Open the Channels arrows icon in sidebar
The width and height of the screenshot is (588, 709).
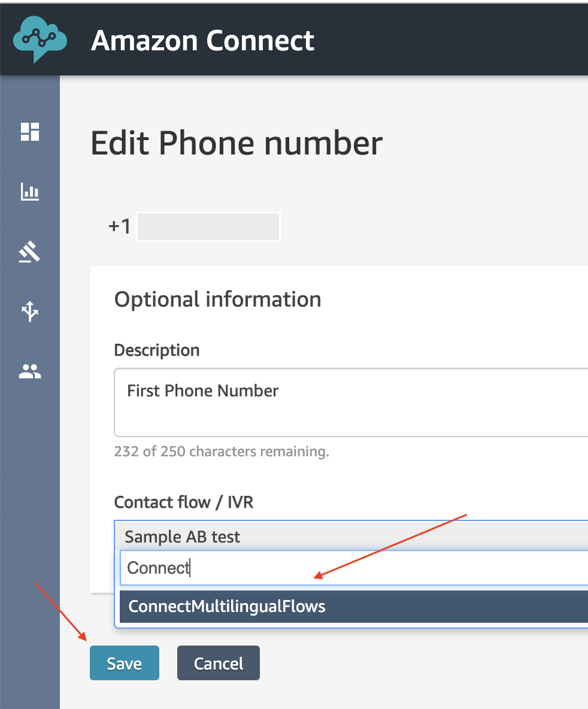[x=30, y=311]
